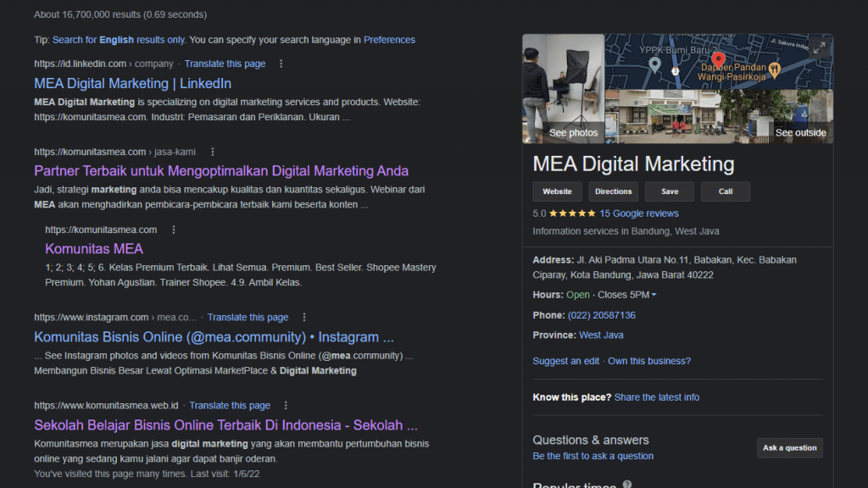This screenshot has height=488, width=868.
Task: Click the Call button
Action: (726, 191)
